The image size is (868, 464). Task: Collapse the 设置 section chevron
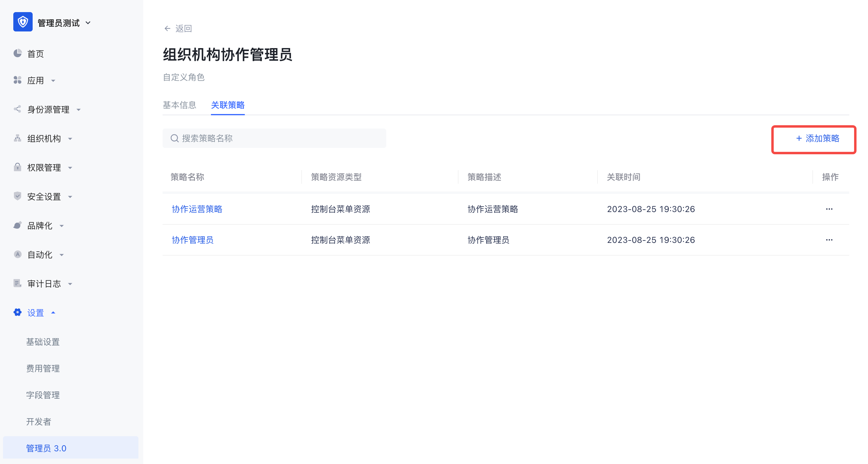tap(53, 312)
